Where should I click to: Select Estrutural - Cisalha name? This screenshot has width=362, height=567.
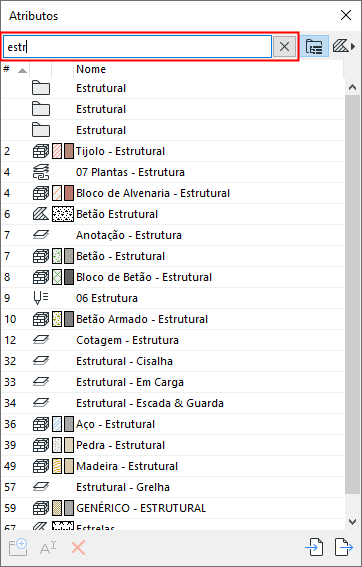click(x=124, y=361)
